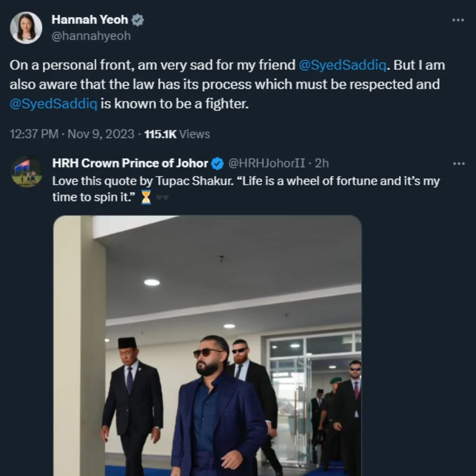476x476 pixels.
Task: Click the hourglass emoji in the quoted tweet
Action: coord(146,198)
